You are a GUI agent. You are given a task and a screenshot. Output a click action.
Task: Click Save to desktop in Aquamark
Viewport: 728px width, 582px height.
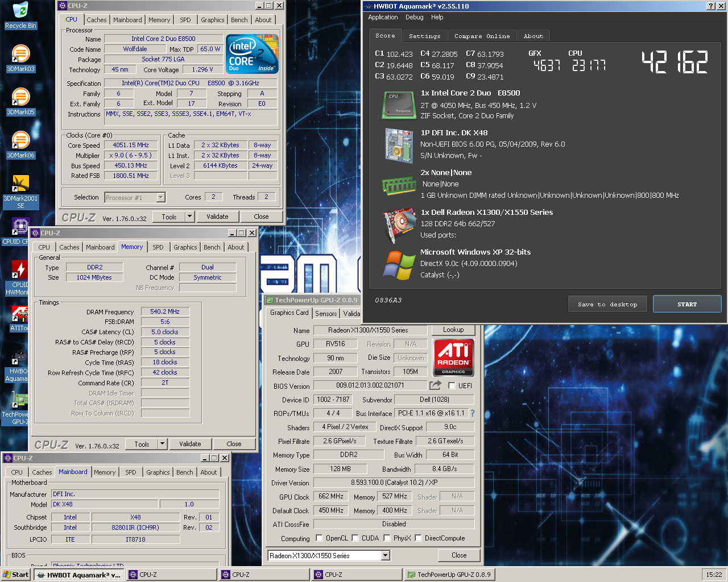pyautogui.click(x=607, y=304)
